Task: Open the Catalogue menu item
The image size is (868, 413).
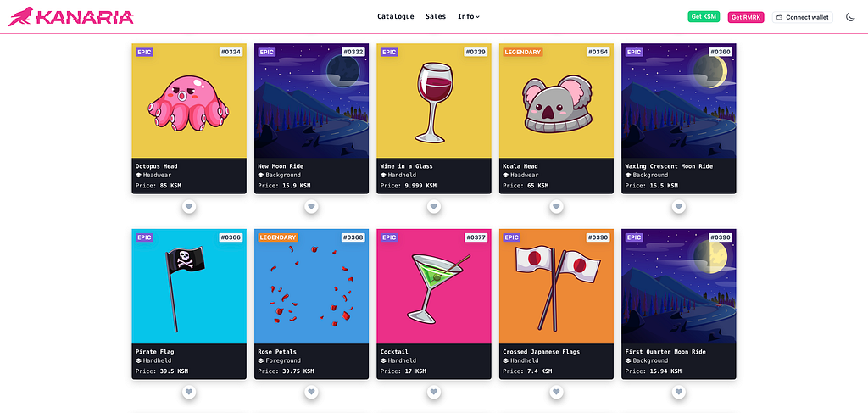Action: 396,17
